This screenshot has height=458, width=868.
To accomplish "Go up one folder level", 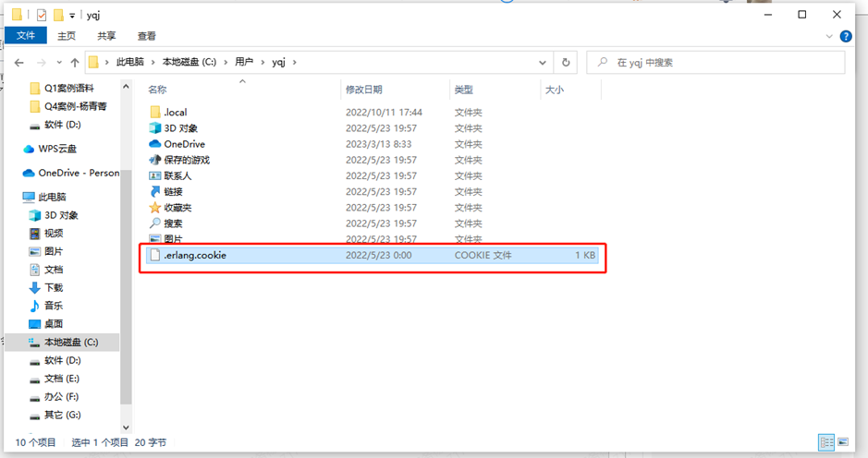I will [75, 63].
